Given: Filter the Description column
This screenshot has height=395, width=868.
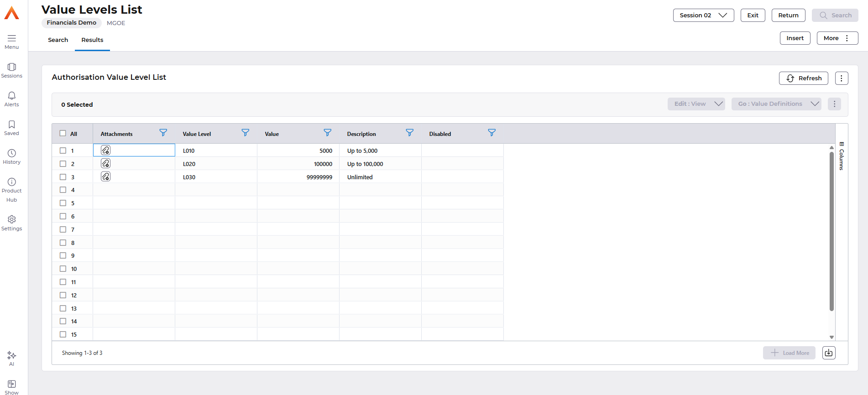Looking at the screenshot, I should pyautogui.click(x=409, y=133).
